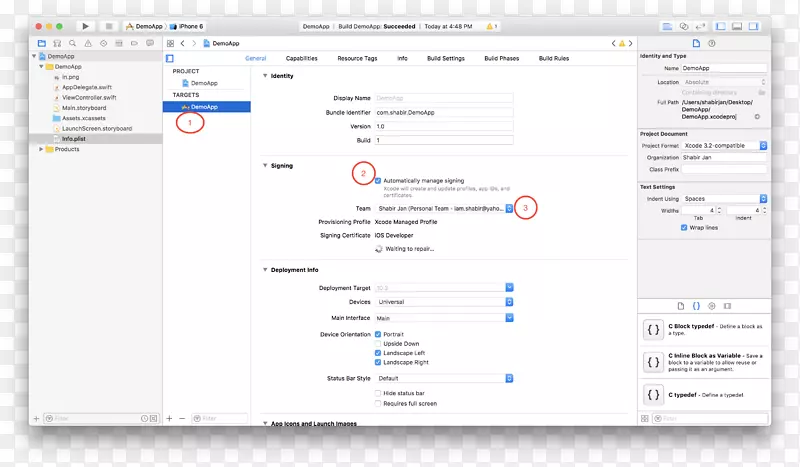Click the Bundle Identifier field
Viewport: 800px width, 467px height.
444,112
